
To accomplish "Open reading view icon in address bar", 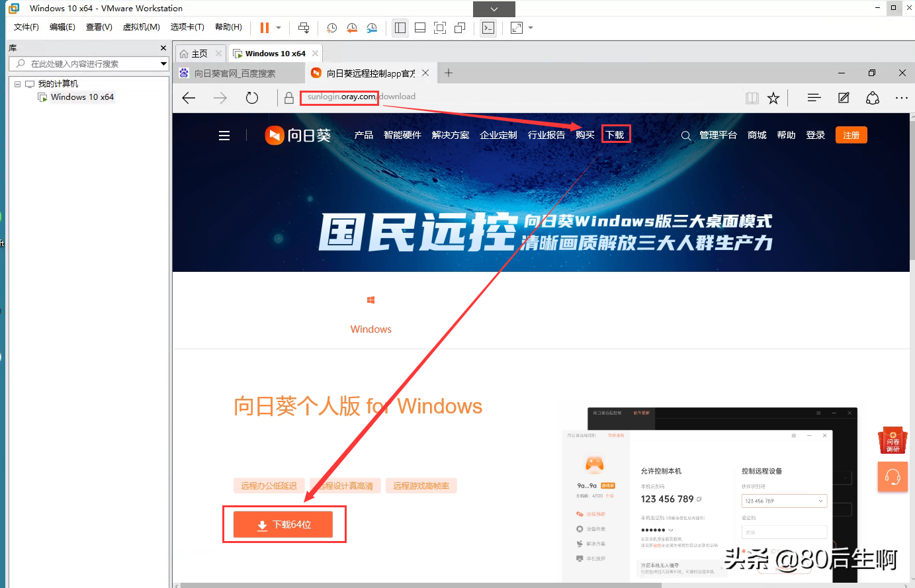I will [752, 98].
